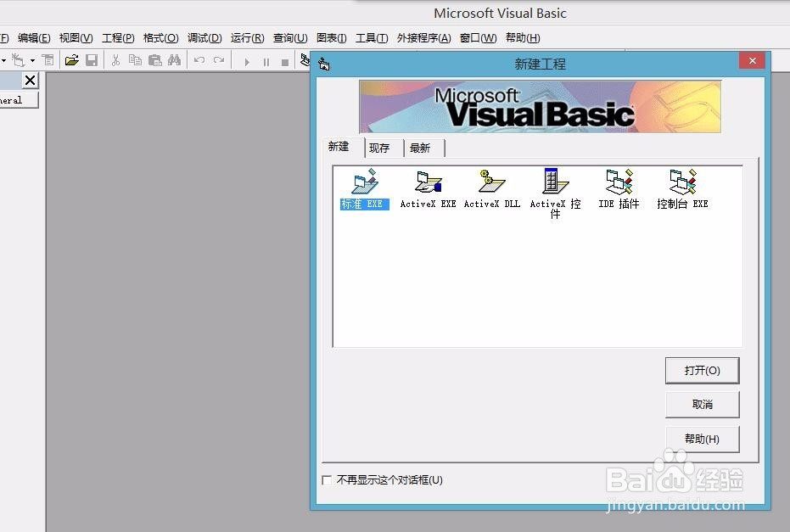Click the 新建工程 dialog title bar icon

324,64
